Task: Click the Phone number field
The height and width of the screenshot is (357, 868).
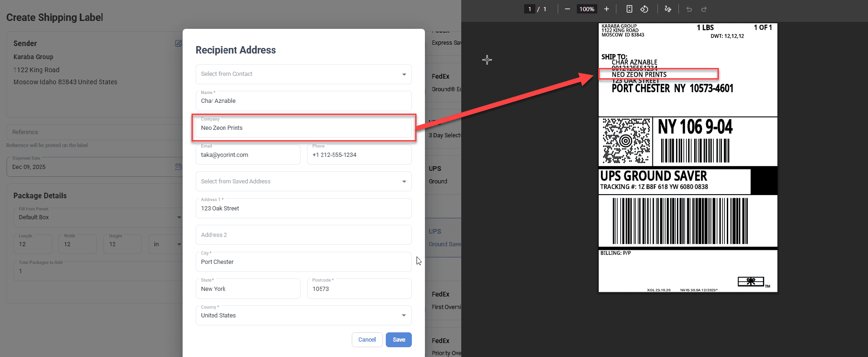Action: click(359, 155)
